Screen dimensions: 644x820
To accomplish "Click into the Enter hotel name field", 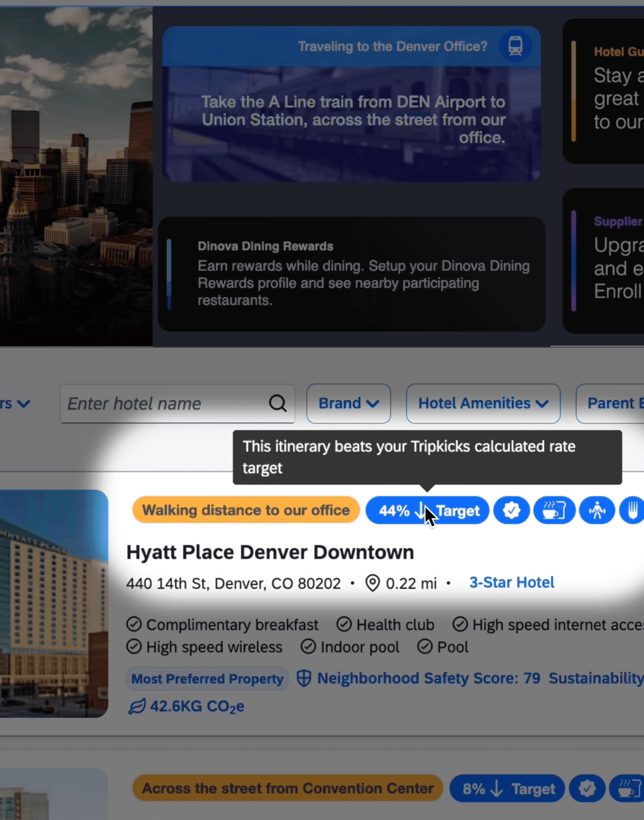I will pos(166,403).
